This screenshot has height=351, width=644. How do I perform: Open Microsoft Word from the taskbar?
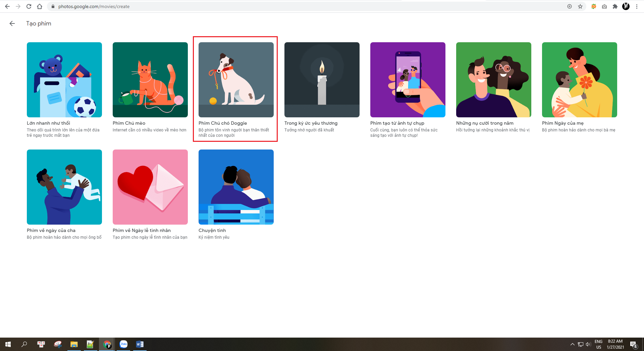(140, 344)
